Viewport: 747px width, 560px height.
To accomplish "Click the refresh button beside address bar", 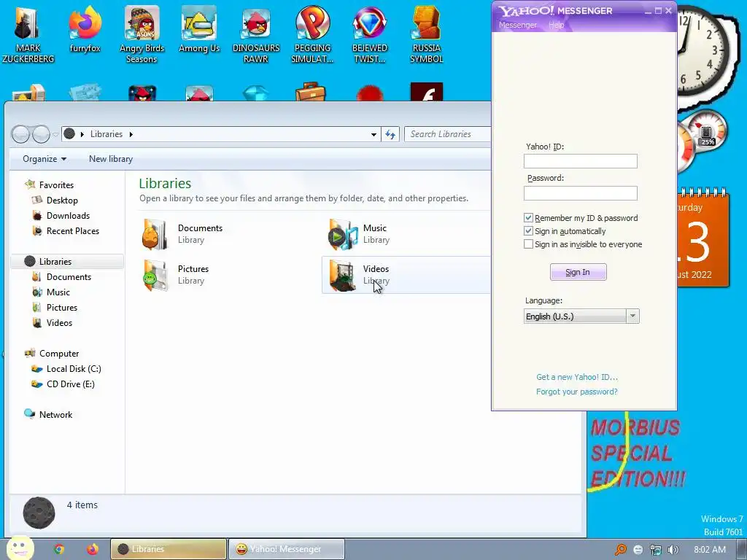I will [390, 134].
